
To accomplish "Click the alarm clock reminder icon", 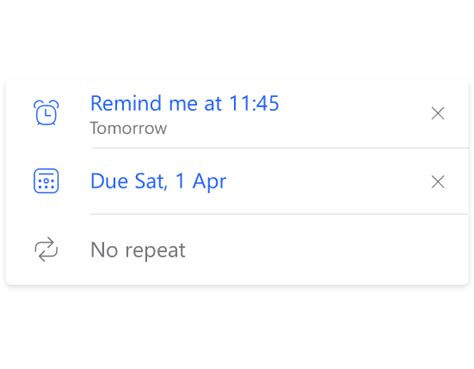I will 46,113.
